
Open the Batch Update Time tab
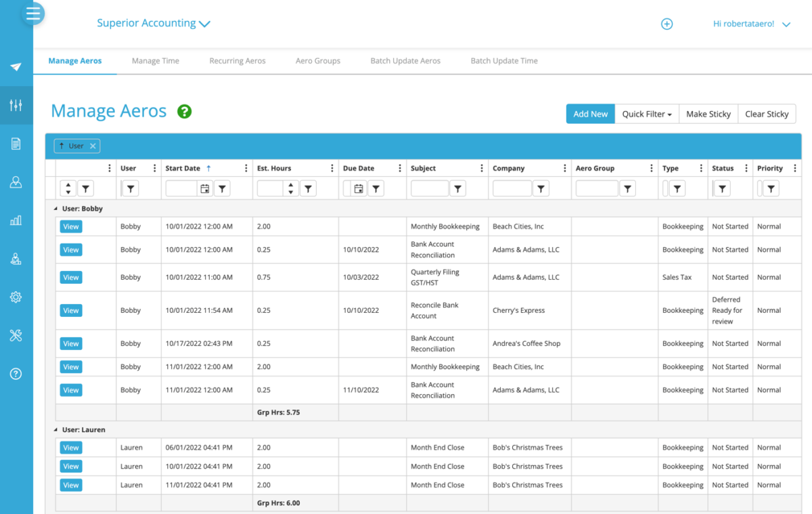(503, 60)
